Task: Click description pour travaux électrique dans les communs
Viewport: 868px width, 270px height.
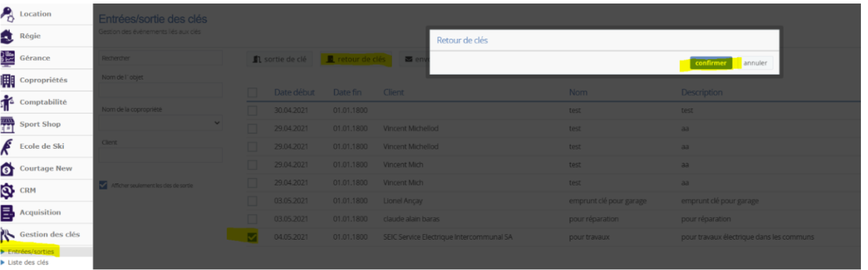Action: [x=748, y=237]
